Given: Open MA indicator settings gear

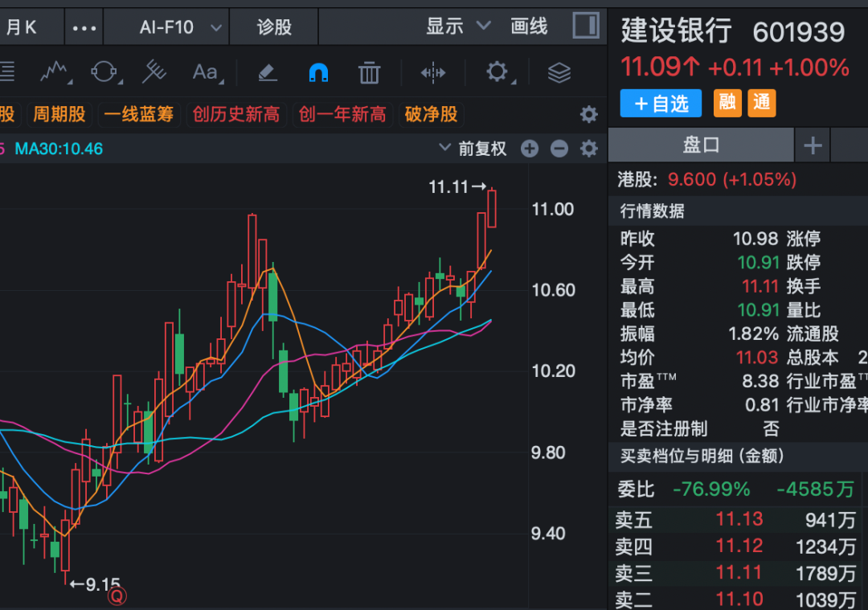Looking at the screenshot, I should (589, 149).
